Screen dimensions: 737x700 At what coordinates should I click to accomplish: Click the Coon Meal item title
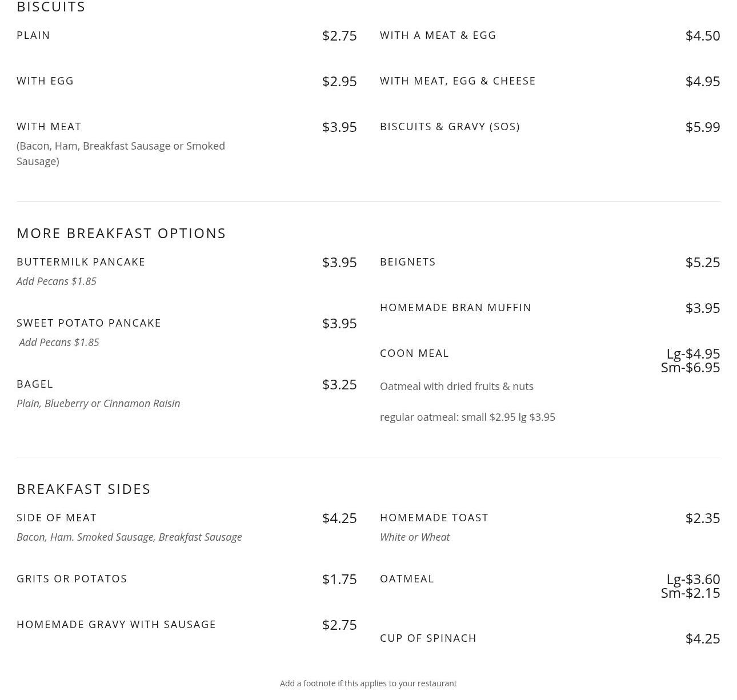414,353
